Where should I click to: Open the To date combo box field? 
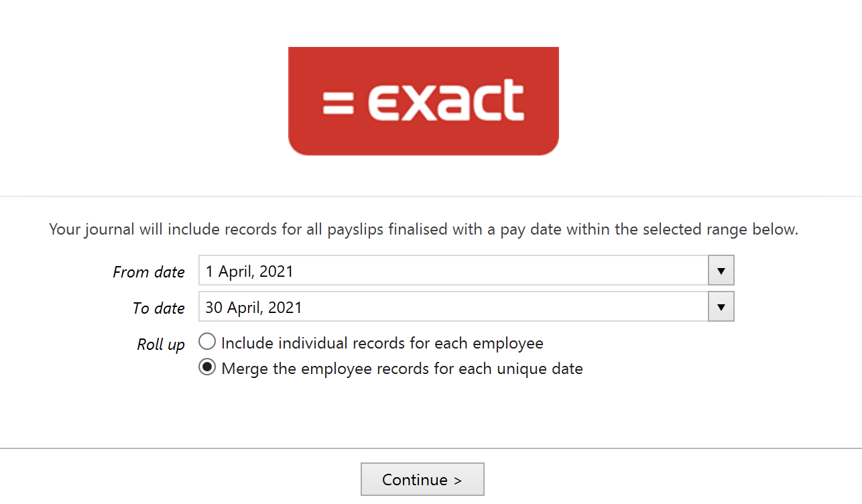pyautogui.click(x=467, y=307)
